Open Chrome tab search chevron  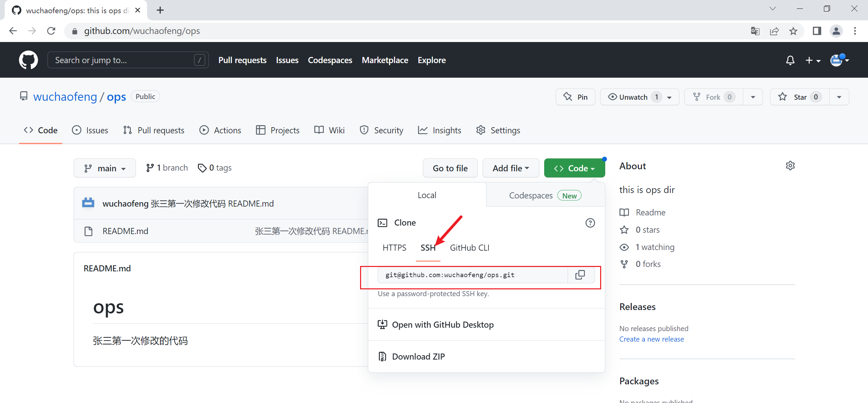coord(773,9)
